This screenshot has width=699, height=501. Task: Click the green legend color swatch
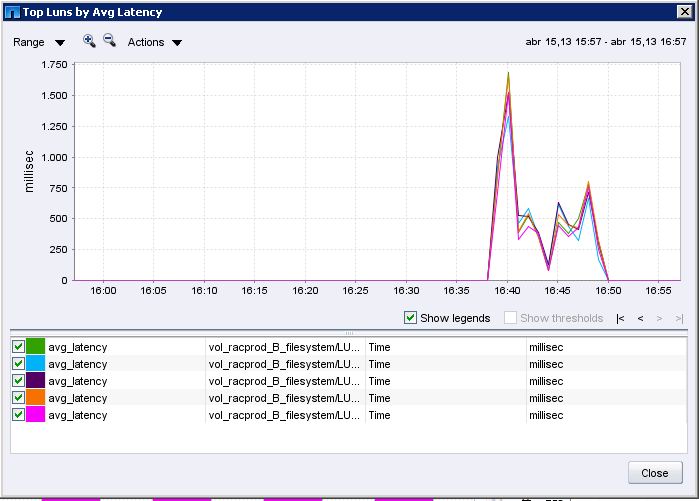(35, 347)
